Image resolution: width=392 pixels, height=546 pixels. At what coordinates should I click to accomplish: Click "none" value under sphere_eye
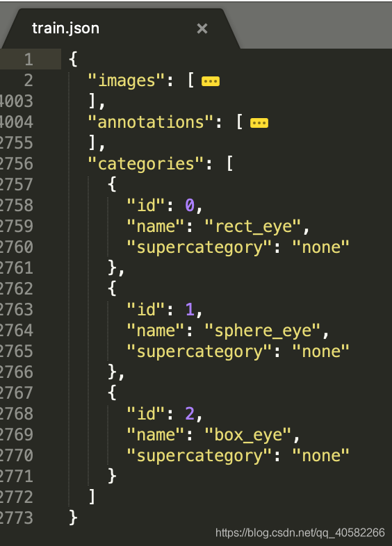[x=320, y=351]
